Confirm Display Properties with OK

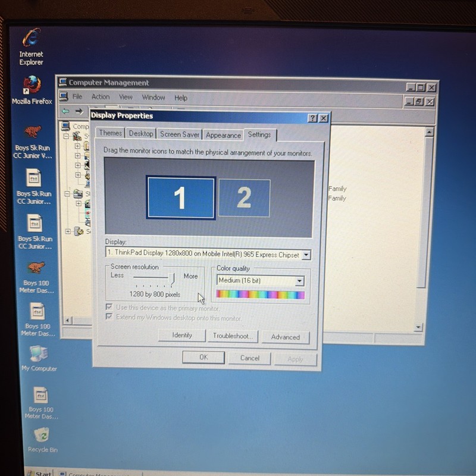click(x=203, y=358)
